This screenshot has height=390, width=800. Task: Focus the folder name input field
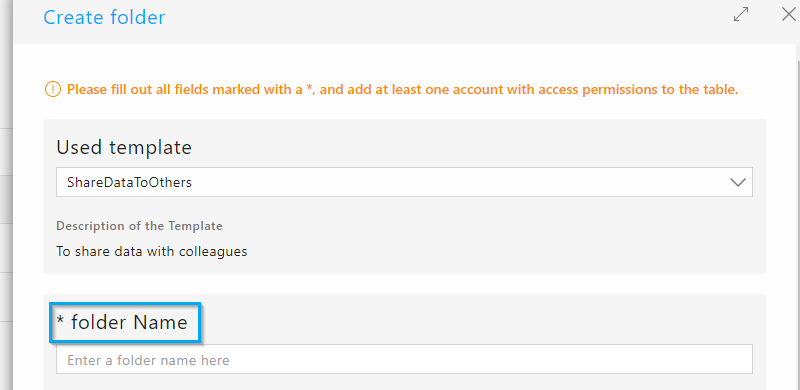coord(404,359)
